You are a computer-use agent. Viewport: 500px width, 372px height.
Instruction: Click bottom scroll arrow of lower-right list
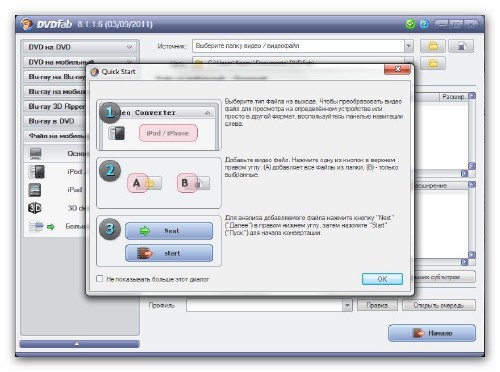click(472, 255)
